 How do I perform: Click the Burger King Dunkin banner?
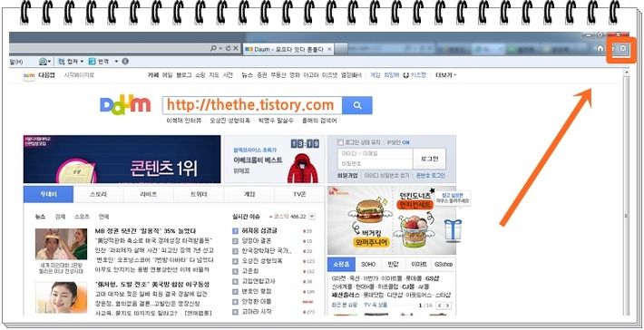pos(392,220)
